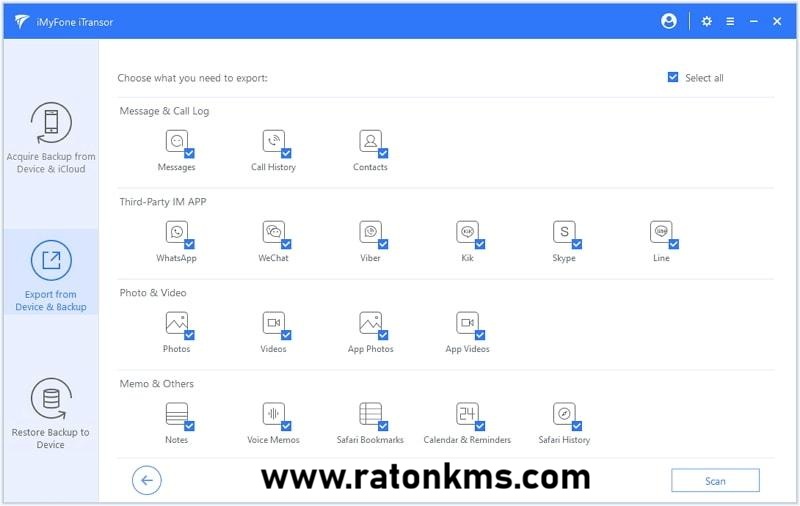This screenshot has height=506, width=800.
Task: Open the user account profile icon
Action: click(669, 21)
